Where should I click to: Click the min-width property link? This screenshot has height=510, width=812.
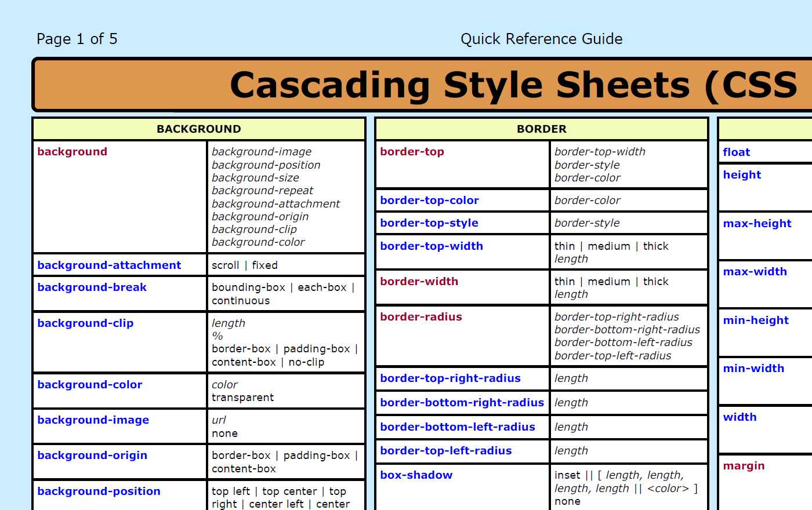point(753,369)
